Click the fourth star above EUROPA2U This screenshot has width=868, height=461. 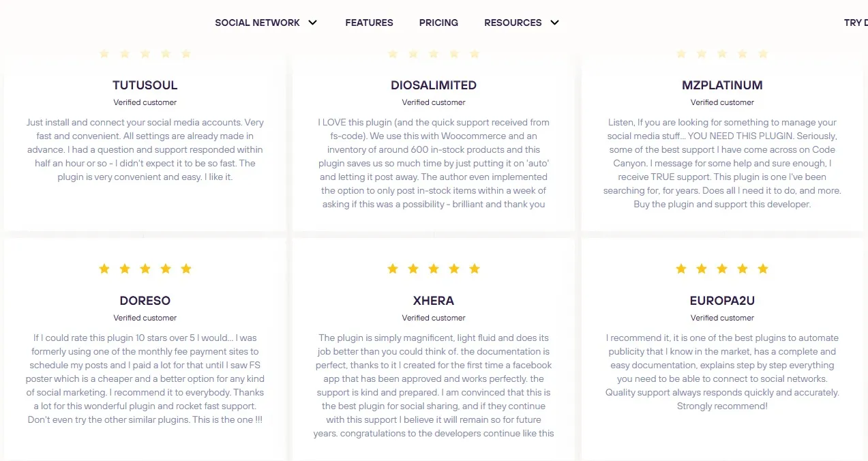(742, 269)
